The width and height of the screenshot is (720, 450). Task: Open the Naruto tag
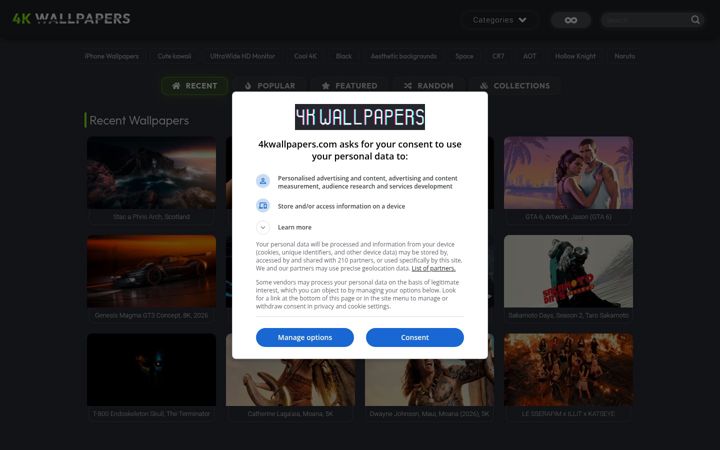624,56
